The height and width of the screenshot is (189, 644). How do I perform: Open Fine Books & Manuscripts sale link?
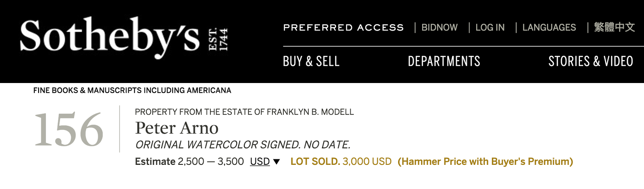(x=132, y=90)
